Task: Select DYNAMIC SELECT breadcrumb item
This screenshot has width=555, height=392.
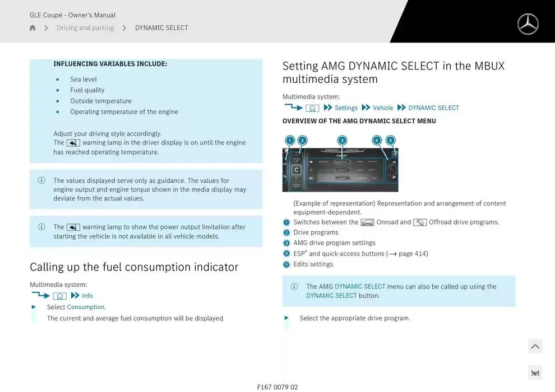Action: pos(161,27)
